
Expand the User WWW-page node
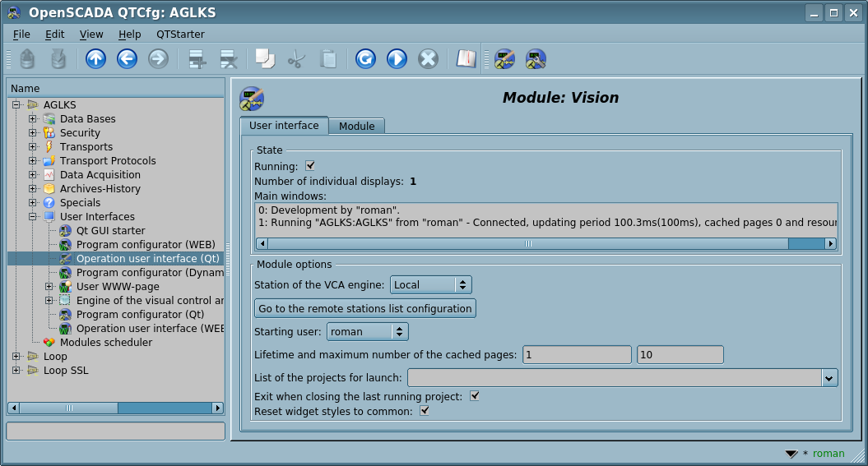pos(49,286)
